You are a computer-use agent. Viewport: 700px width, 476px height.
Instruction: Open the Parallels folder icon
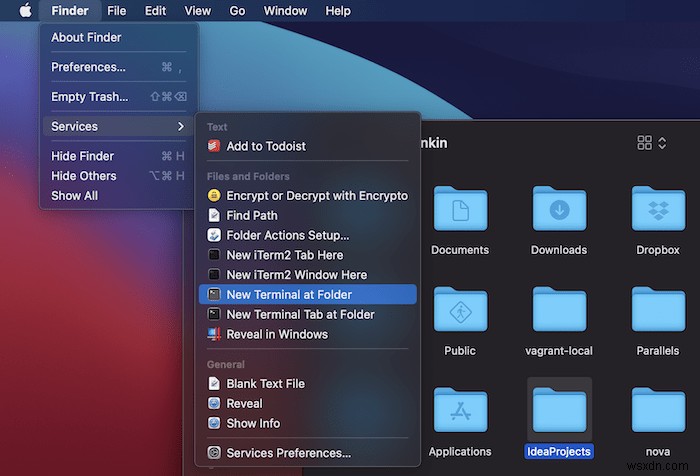pos(658,311)
